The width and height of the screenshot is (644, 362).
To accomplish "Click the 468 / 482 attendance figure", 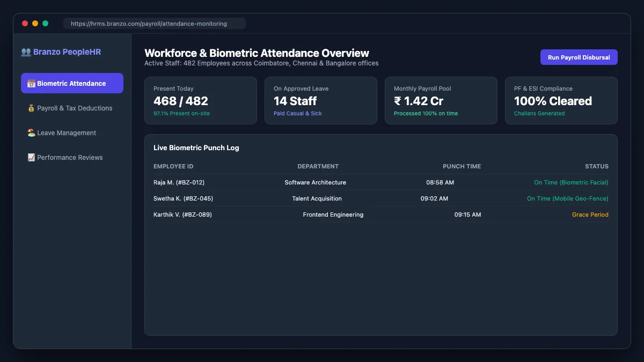I will click(x=181, y=101).
